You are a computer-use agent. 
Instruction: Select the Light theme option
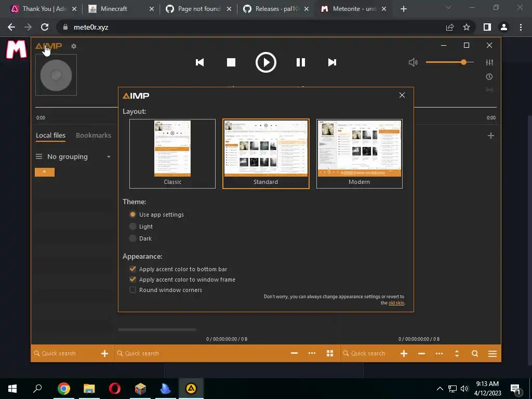point(141,227)
